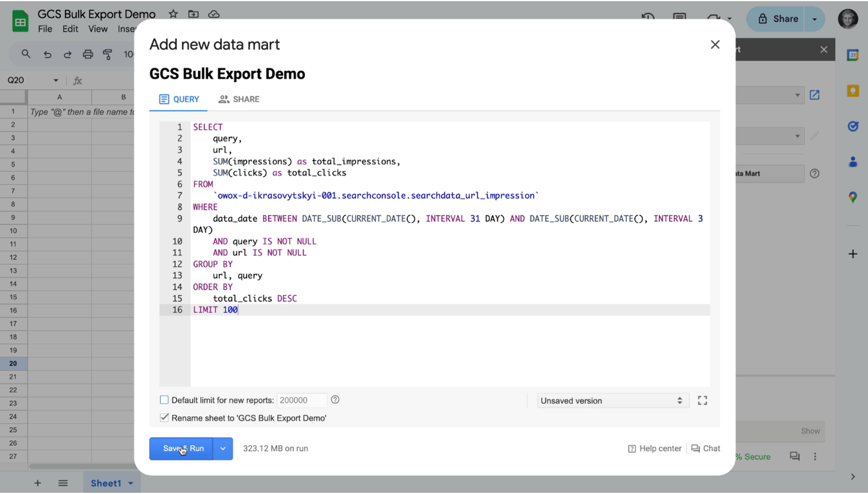Click the default limit input field
The image size is (868, 494).
click(x=302, y=400)
